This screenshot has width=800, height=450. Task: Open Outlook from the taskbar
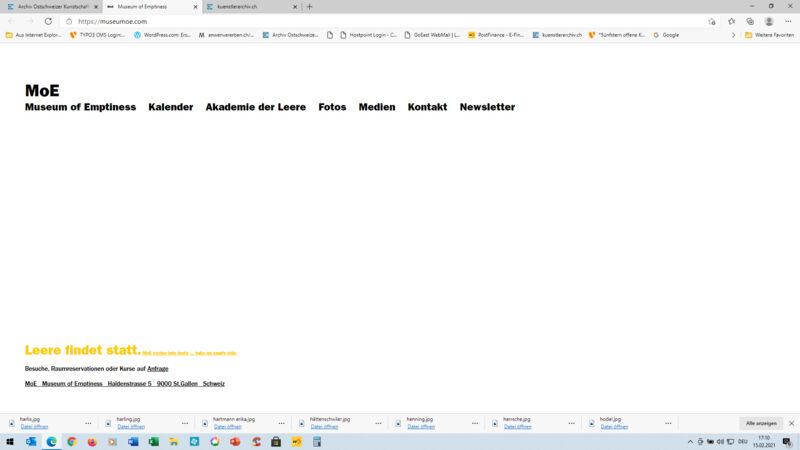(x=31, y=442)
